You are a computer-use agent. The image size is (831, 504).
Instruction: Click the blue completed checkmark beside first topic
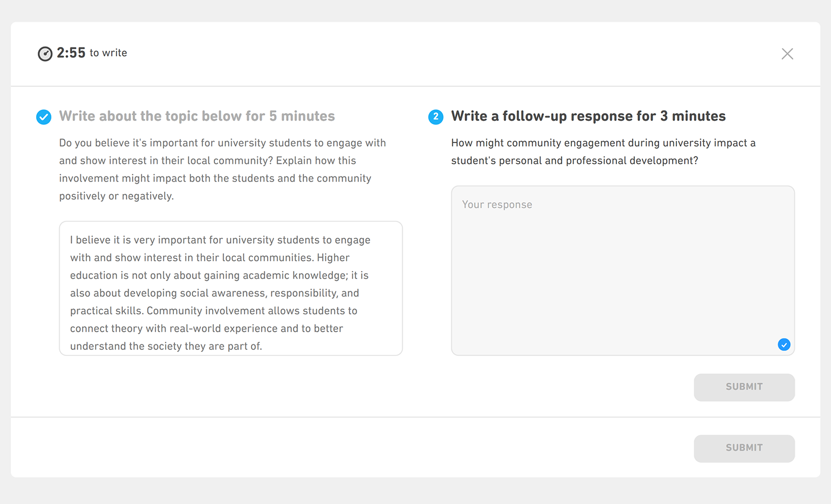[44, 117]
